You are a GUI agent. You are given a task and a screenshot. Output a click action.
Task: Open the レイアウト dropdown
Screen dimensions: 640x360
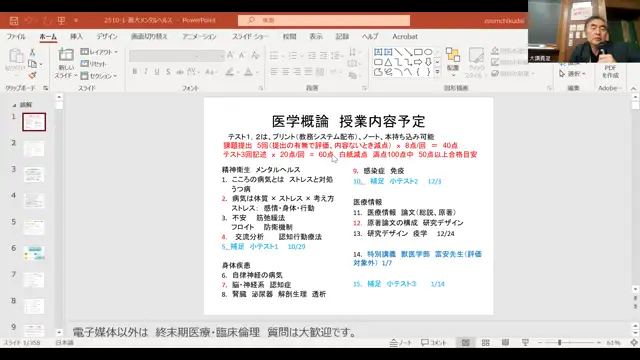click(99, 52)
